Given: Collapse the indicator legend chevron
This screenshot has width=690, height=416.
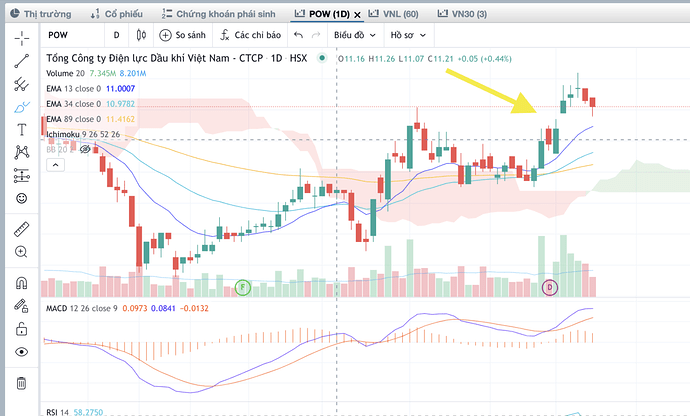Looking at the screenshot, I should [x=55, y=165].
